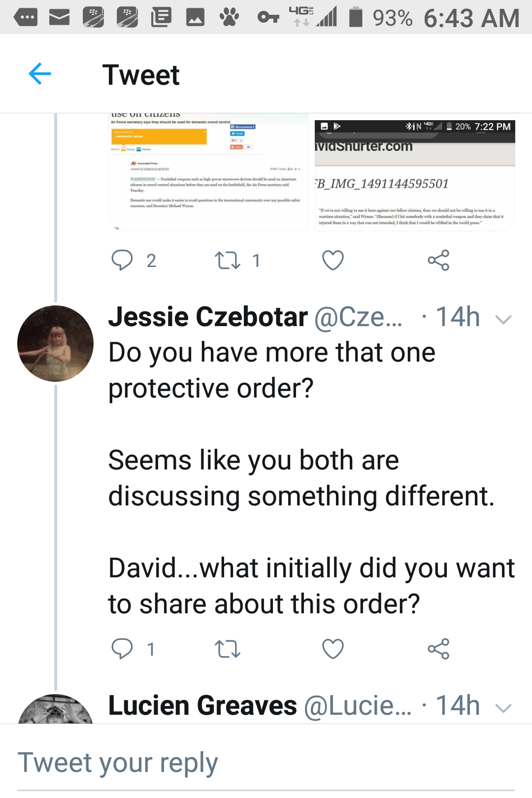
Task: Like the tweet with the article images
Action: (333, 260)
